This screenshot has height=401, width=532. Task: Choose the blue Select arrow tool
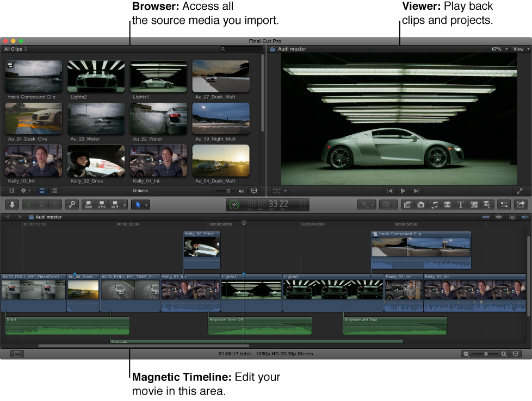(x=138, y=205)
